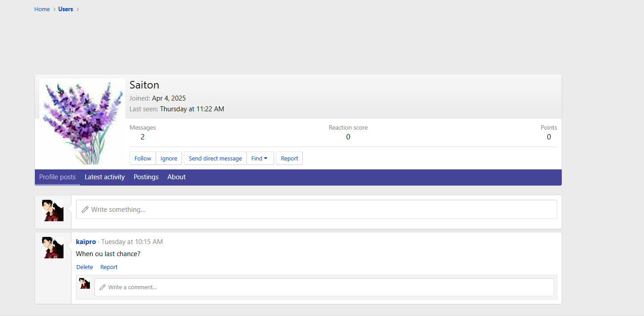Open the Find dropdown menu
This screenshot has height=316, width=644.
[260, 158]
